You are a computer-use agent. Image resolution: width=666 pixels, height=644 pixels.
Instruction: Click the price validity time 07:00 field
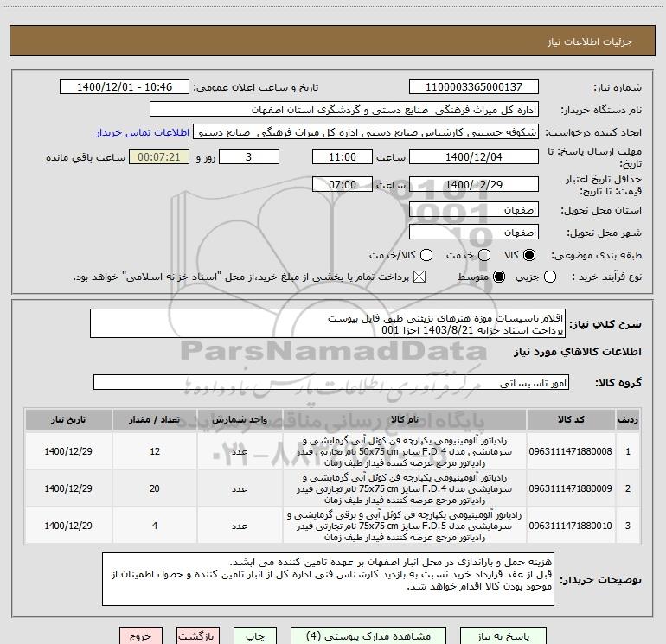[x=343, y=184]
